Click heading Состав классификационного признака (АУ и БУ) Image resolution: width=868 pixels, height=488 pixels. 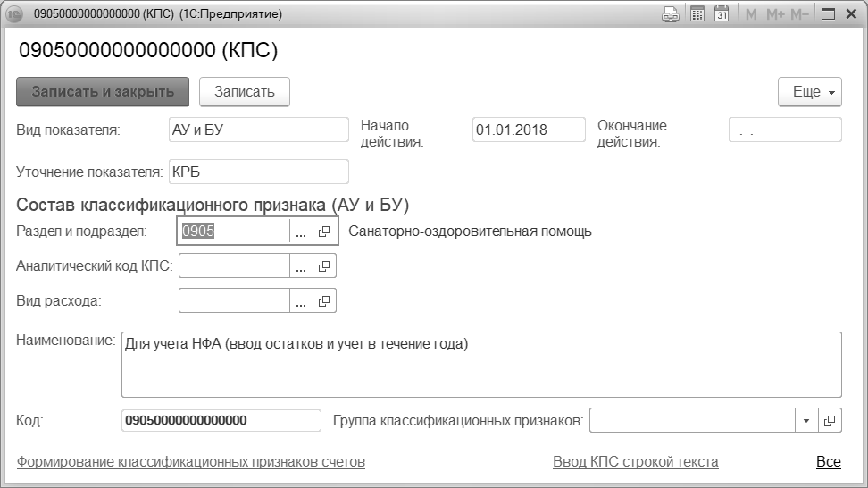pos(213,205)
